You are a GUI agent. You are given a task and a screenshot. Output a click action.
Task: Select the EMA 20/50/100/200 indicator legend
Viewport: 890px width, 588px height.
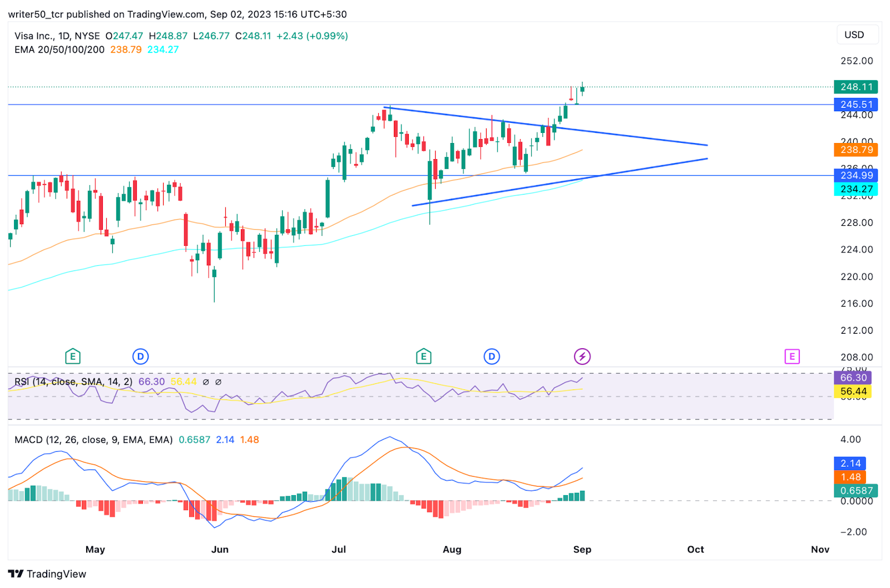(x=60, y=50)
